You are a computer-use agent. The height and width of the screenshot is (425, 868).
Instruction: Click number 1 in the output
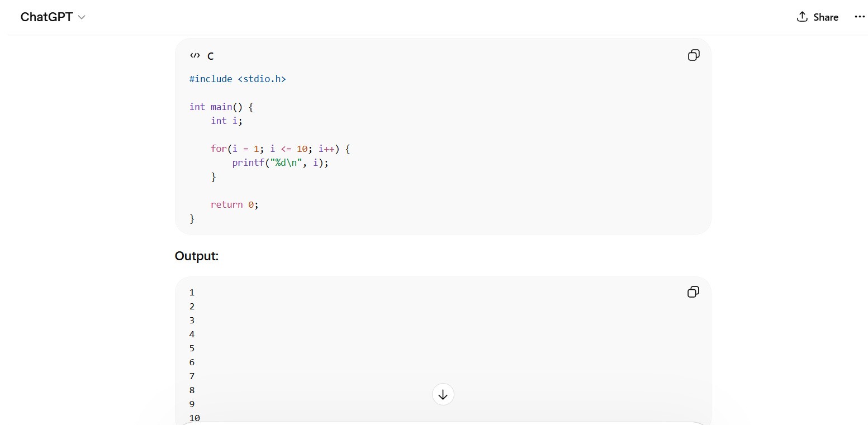(192, 292)
